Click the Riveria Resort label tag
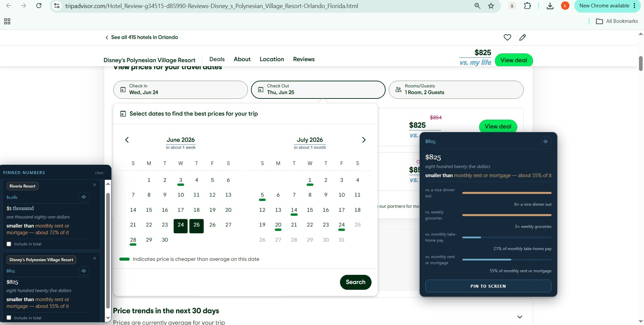This screenshot has width=644, height=325. [x=23, y=186]
